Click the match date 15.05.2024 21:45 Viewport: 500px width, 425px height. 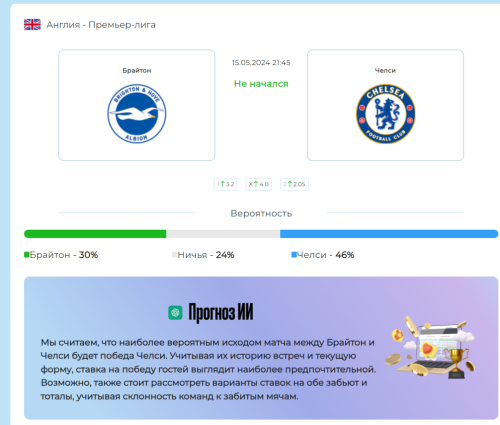pyautogui.click(x=261, y=63)
